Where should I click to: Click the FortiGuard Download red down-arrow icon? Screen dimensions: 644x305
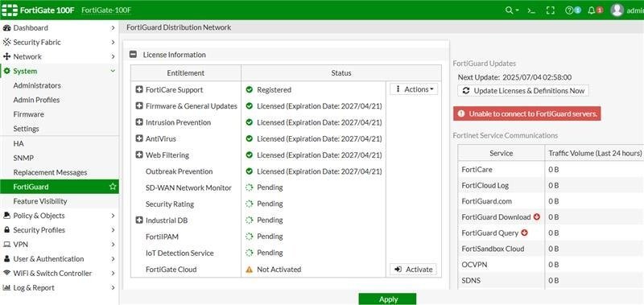536,216
